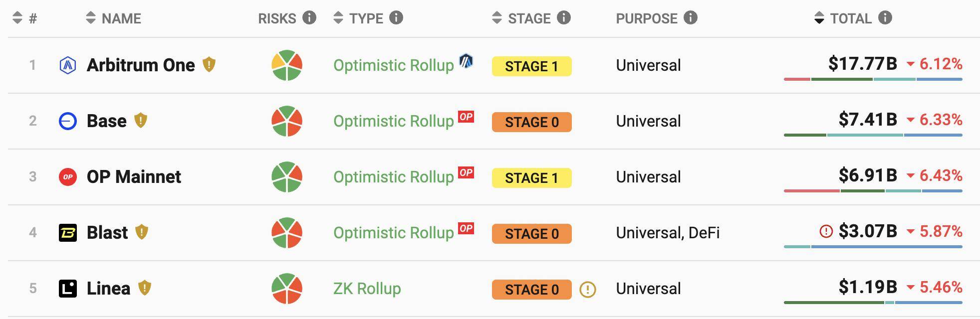Click the STAGE column info icon

coord(564,18)
